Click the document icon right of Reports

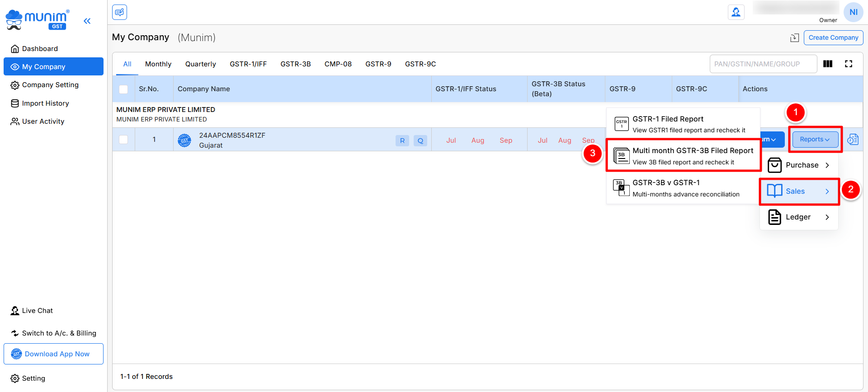[853, 140]
